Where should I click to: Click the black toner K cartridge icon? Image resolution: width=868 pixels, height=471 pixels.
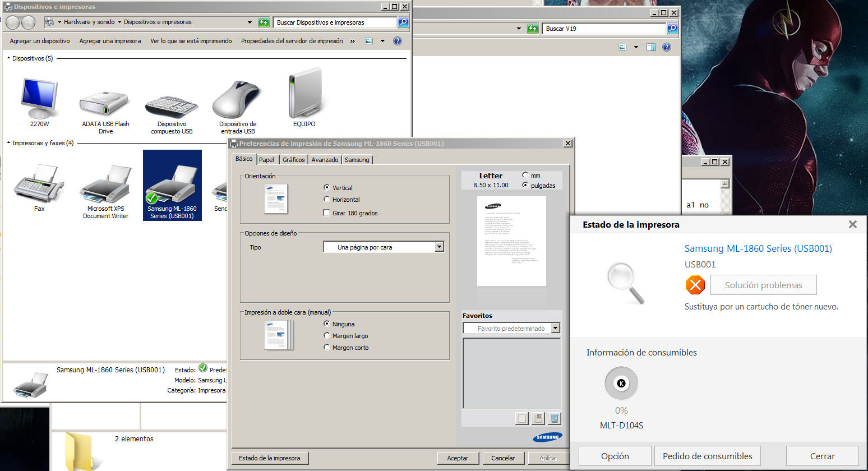[621, 384]
